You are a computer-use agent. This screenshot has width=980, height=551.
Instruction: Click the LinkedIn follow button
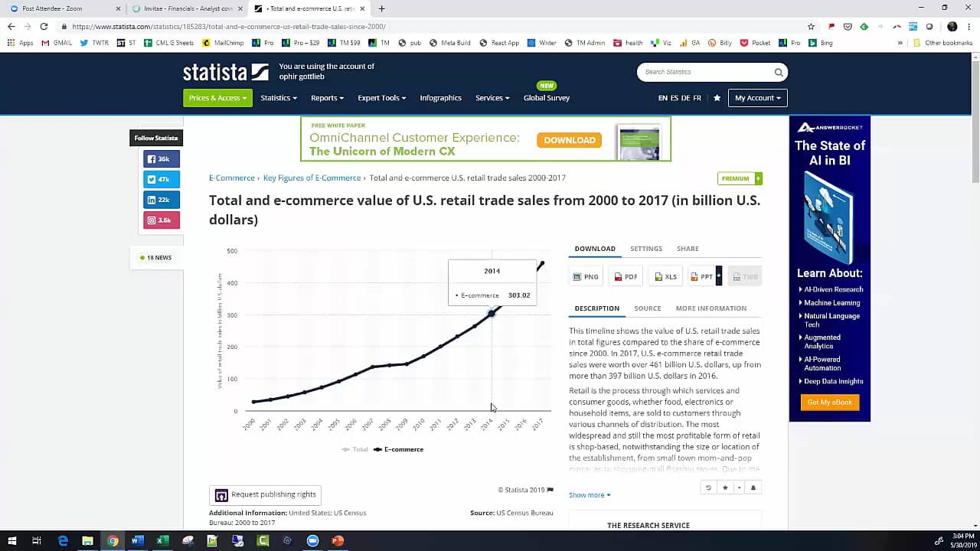point(162,200)
